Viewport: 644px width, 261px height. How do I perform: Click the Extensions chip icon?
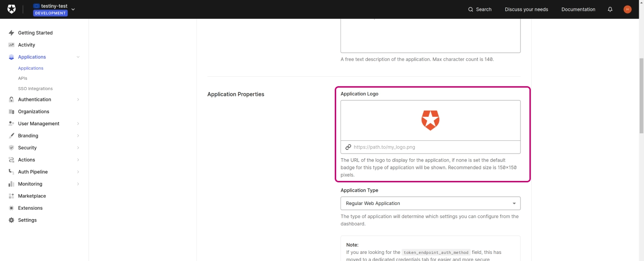click(x=11, y=208)
